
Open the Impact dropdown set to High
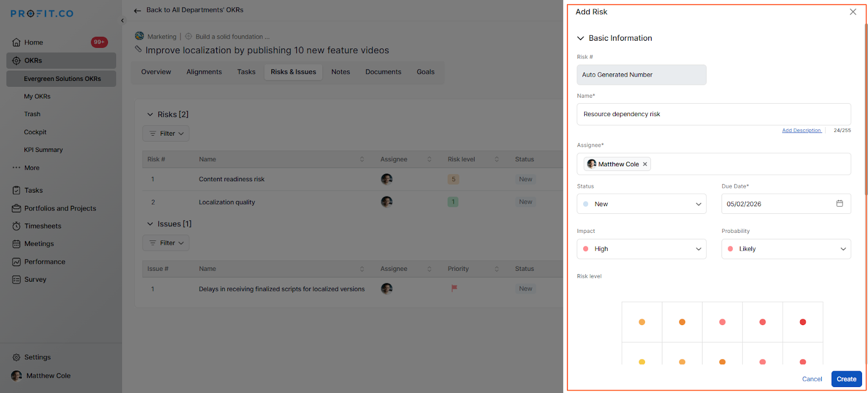tap(641, 249)
